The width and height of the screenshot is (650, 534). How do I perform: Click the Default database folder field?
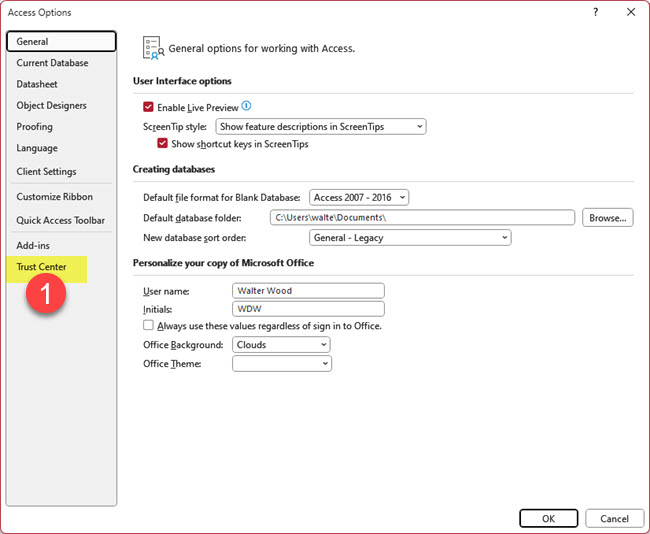point(422,218)
